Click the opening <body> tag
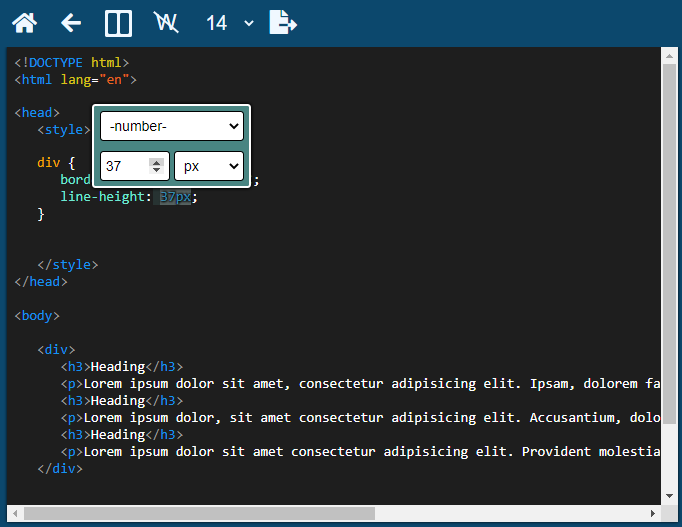 (37, 315)
